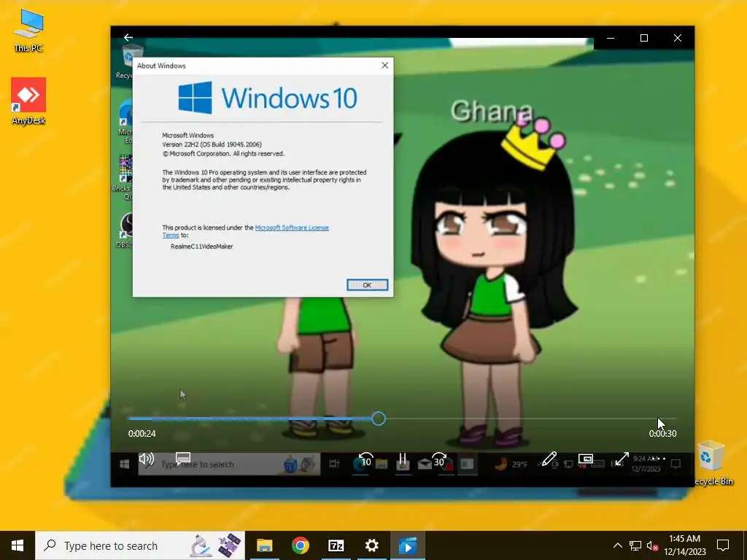The image size is (747, 560).
Task: Open network status tray icon
Action: (x=635, y=545)
